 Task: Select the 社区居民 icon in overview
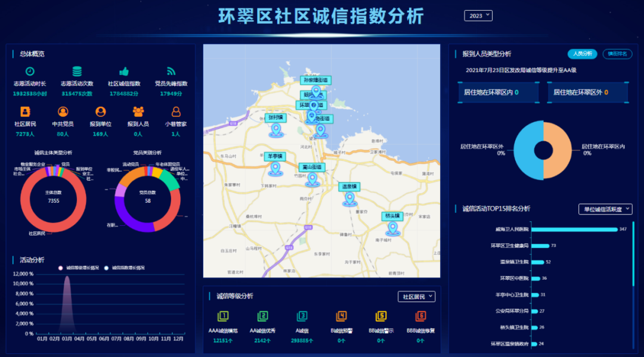[x=25, y=111]
